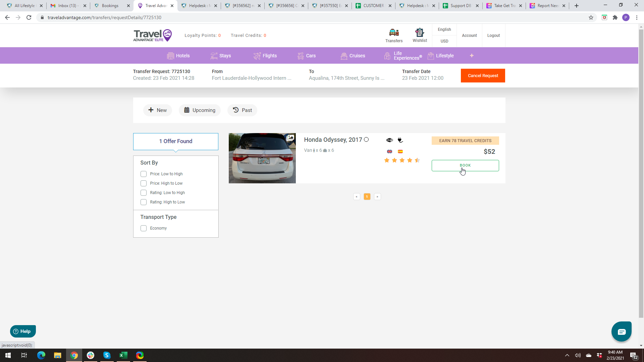Check Price: Low to High
This screenshot has height=362, width=644.
(x=144, y=174)
